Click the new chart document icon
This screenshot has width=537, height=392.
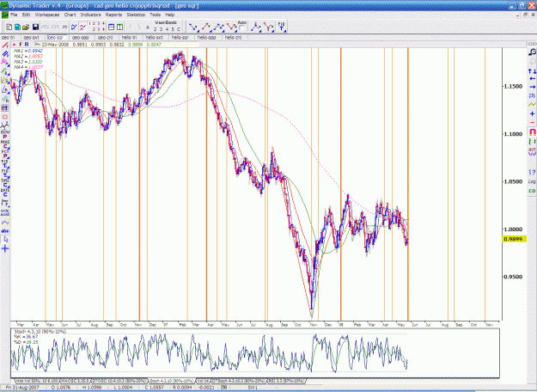point(9,27)
